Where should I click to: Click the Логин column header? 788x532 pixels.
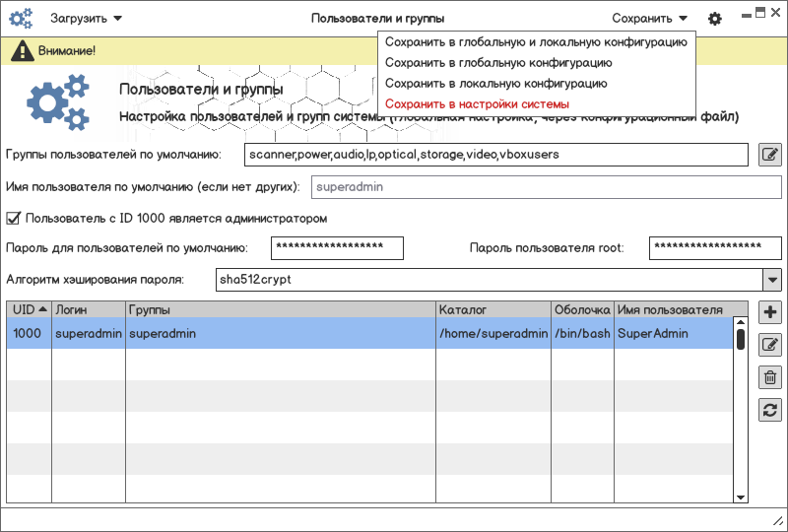(88, 309)
